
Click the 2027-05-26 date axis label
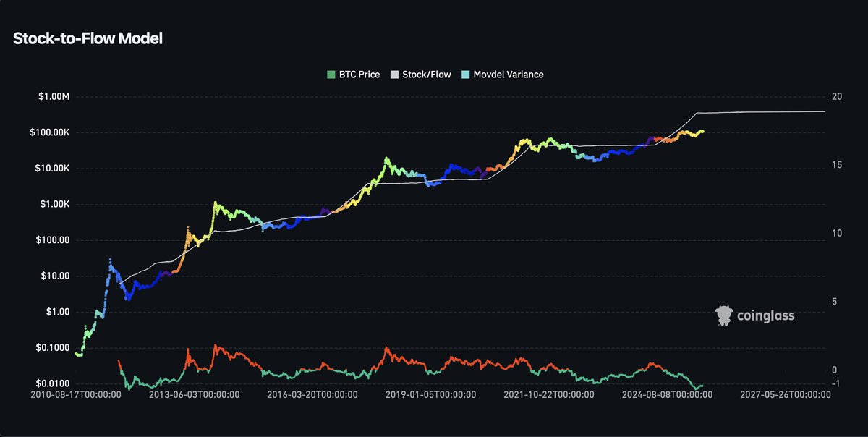pos(785,395)
